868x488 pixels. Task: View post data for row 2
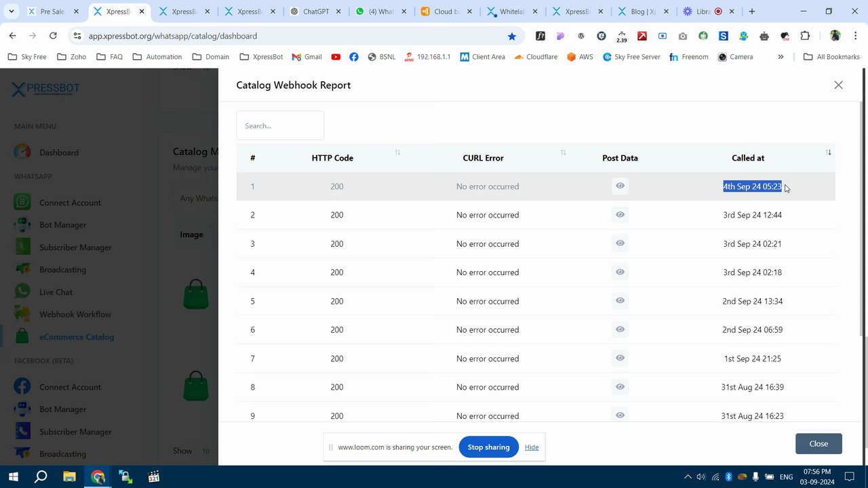click(620, 215)
